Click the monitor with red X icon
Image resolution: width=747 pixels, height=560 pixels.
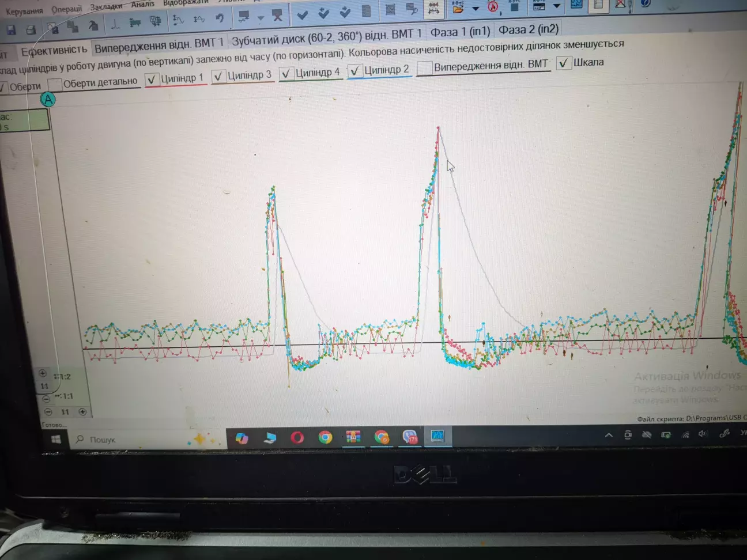(277, 16)
